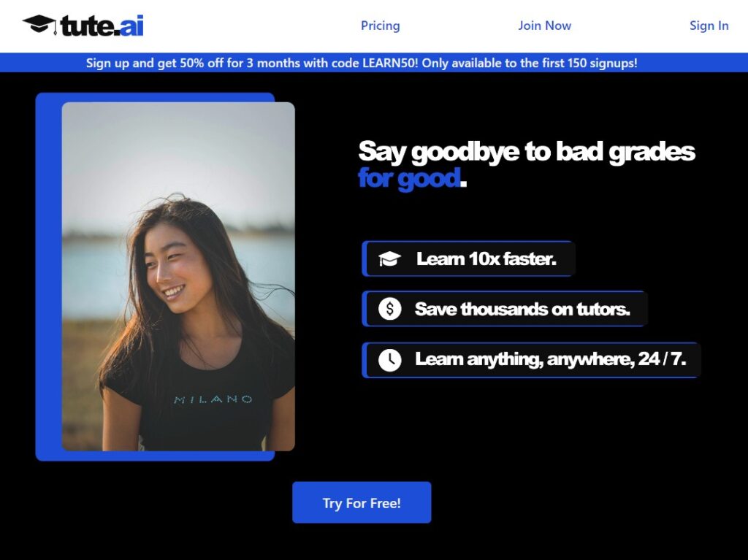Screen dimensions: 748x560
Task: Click the Try For Free! button
Action: pyautogui.click(x=362, y=503)
